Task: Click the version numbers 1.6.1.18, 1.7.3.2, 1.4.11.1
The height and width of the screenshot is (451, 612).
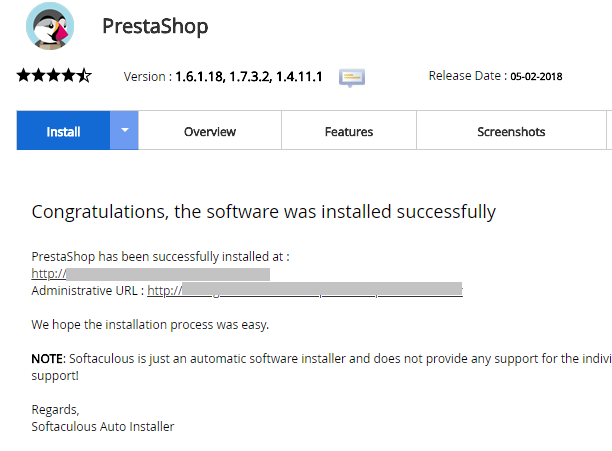Action: click(249, 77)
